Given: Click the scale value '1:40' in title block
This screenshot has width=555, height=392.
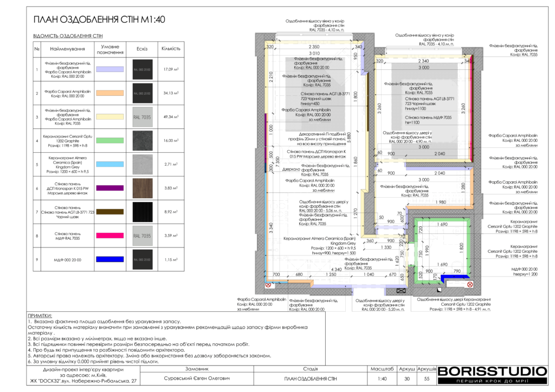Looking at the screenshot, I should [x=382, y=378].
